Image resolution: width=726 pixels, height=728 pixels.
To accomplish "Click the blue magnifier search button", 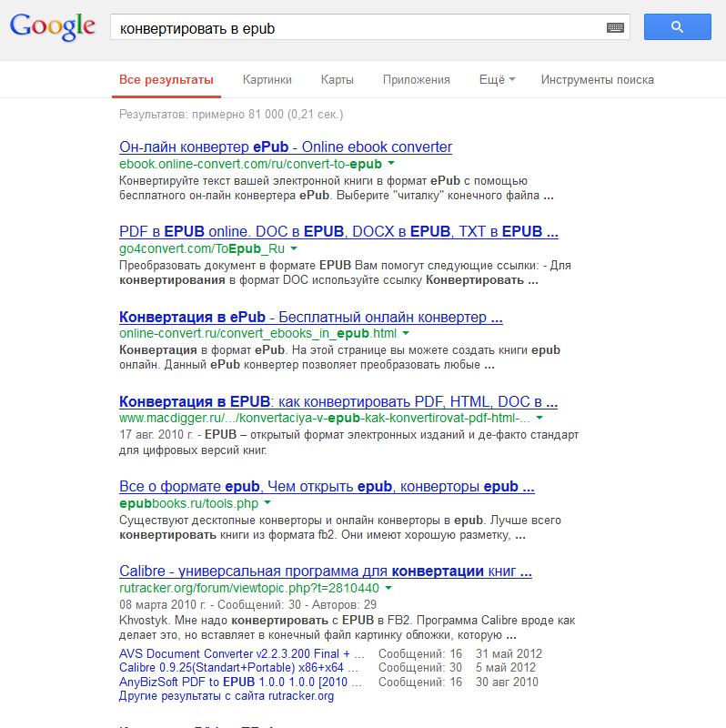I will point(677,27).
